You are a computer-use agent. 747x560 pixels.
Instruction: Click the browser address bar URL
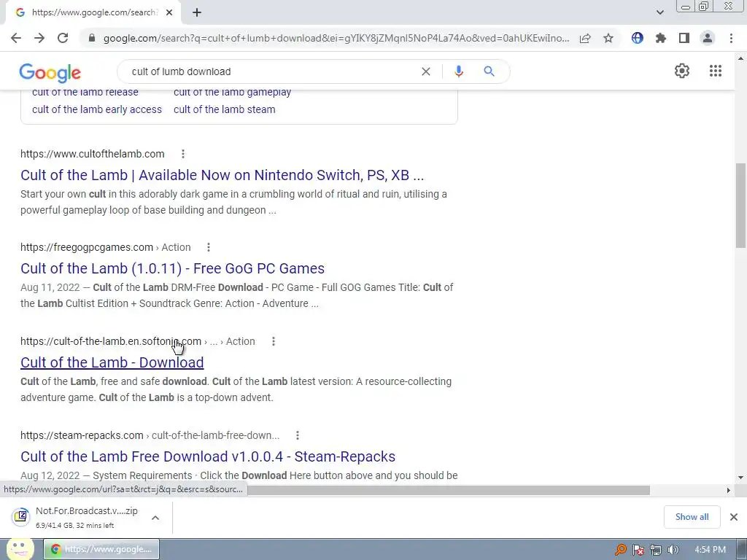click(x=336, y=38)
